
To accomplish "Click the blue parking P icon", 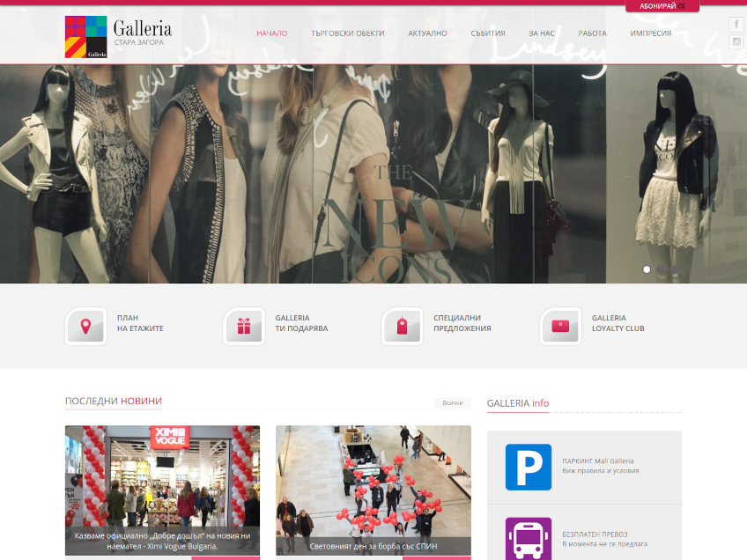I will (x=529, y=468).
